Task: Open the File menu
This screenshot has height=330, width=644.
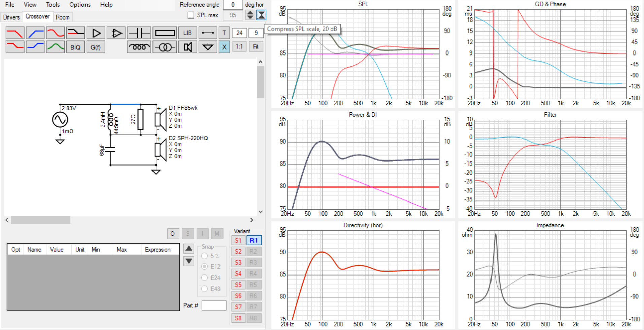Action: pos(10,5)
